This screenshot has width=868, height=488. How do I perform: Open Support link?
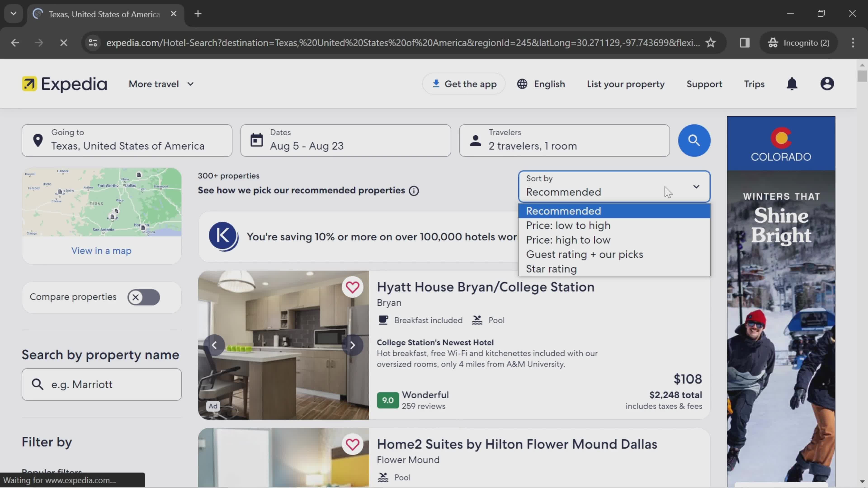click(704, 84)
